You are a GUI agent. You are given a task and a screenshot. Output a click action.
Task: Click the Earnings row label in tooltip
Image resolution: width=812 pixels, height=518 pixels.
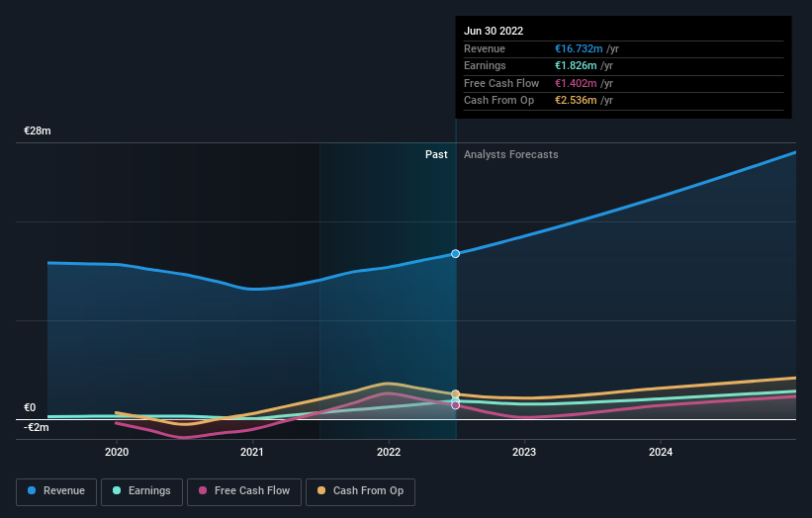[485, 65]
